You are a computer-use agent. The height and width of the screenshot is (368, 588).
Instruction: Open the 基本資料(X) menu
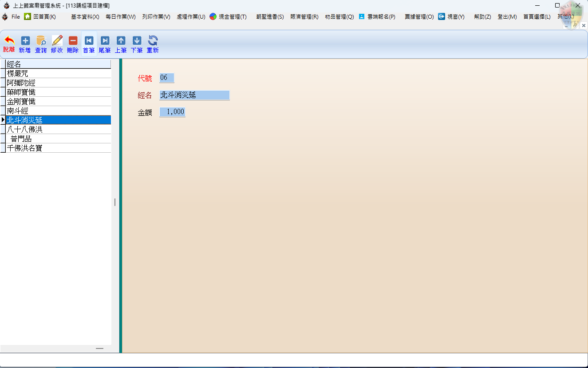[85, 17]
